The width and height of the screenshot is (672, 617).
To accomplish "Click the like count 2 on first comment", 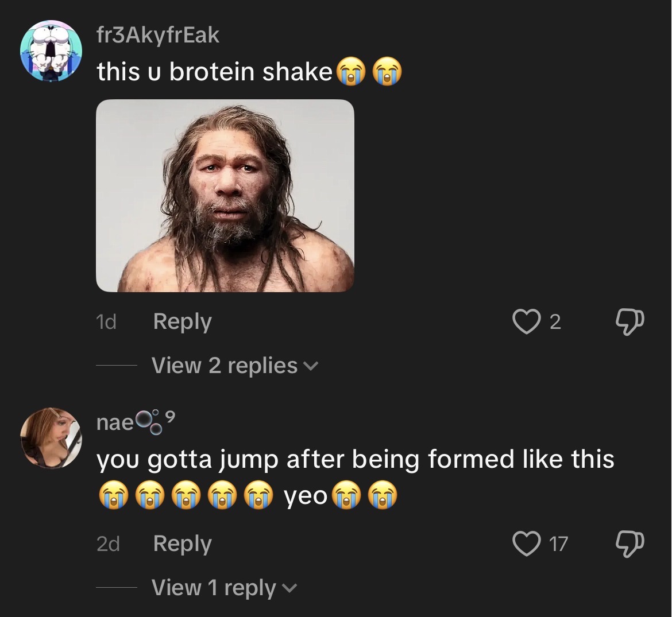I will pos(555,322).
